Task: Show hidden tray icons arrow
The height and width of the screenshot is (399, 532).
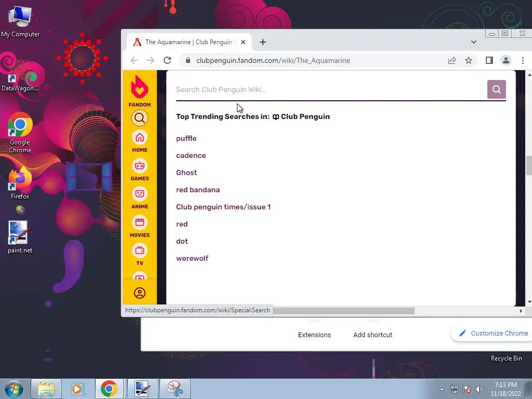Action: point(442,389)
